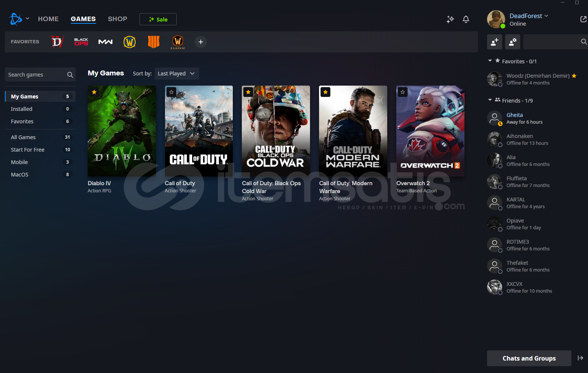Open Black Ops icon in favorites bar

[81, 42]
